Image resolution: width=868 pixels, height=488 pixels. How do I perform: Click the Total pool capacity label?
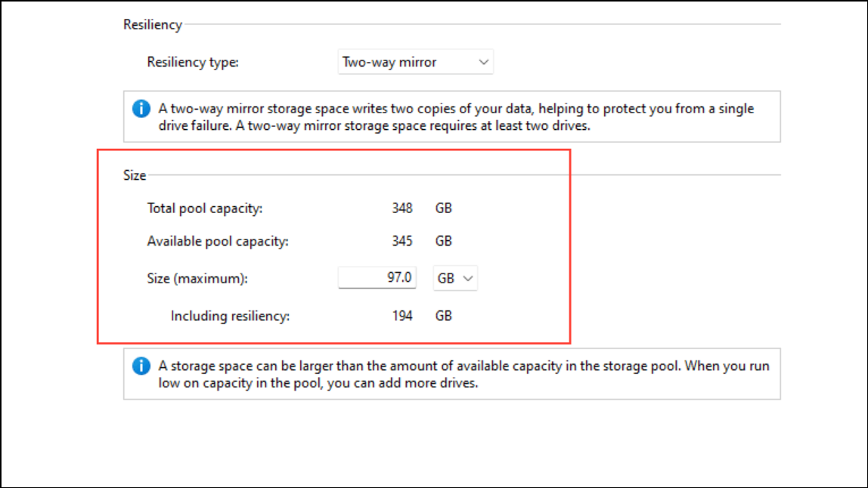coord(204,208)
